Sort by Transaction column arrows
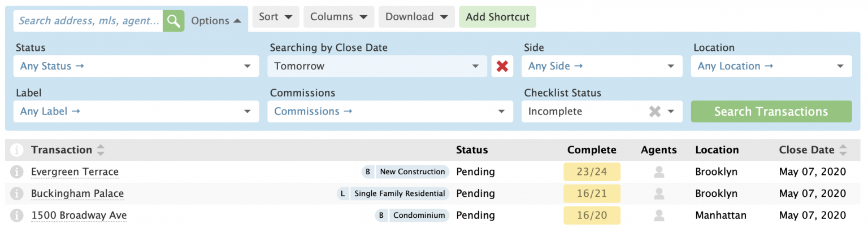This screenshot has height=233, width=868. click(x=101, y=150)
